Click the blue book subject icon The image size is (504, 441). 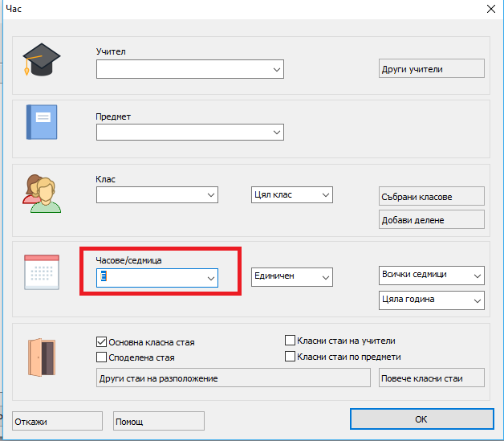point(42,122)
